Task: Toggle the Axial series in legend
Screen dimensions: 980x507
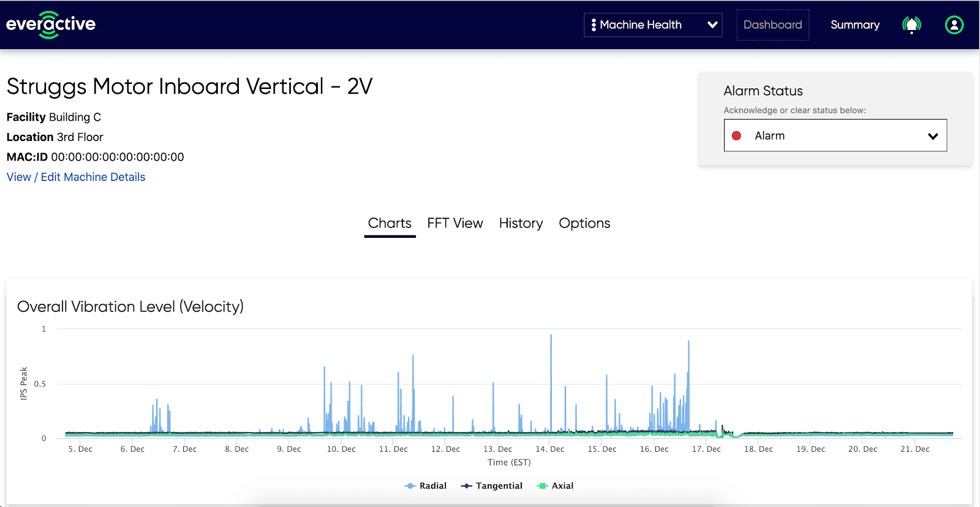Action: (x=555, y=486)
